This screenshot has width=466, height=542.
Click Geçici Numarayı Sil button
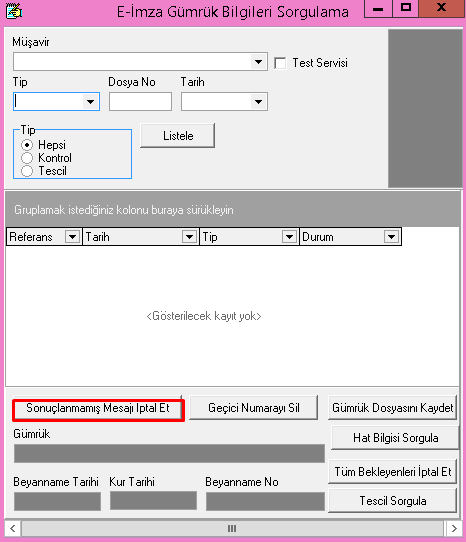pos(254,408)
